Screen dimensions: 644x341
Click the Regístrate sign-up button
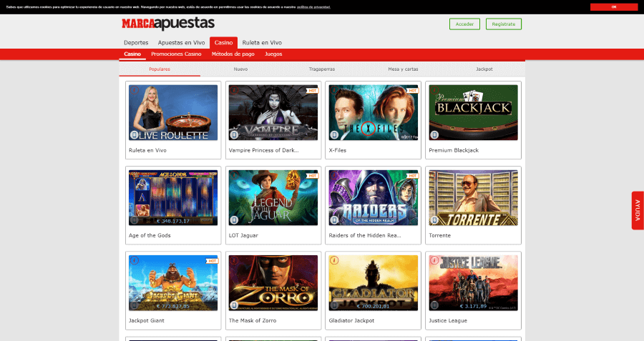click(x=504, y=24)
